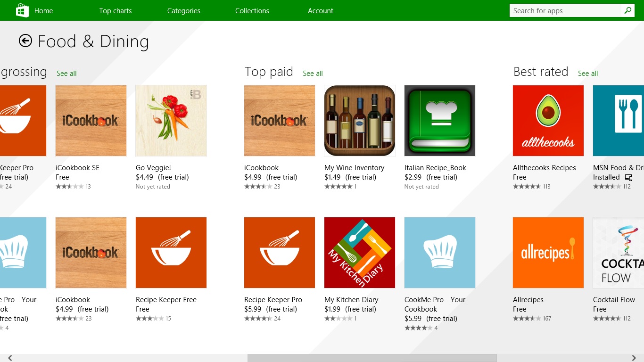Click 'CookMe Pro - Your Cookbook' app name
Viewport: 644px width, 362px height.
coord(435,304)
